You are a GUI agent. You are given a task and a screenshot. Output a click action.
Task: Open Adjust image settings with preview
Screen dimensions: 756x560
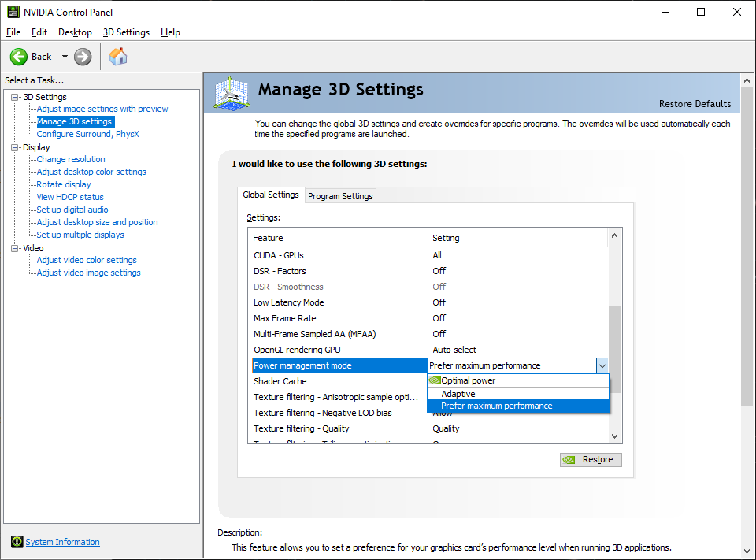point(102,109)
